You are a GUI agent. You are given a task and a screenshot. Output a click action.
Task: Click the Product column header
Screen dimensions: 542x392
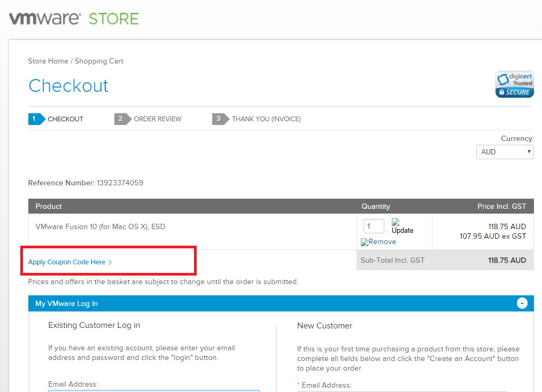click(x=49, y=206)
